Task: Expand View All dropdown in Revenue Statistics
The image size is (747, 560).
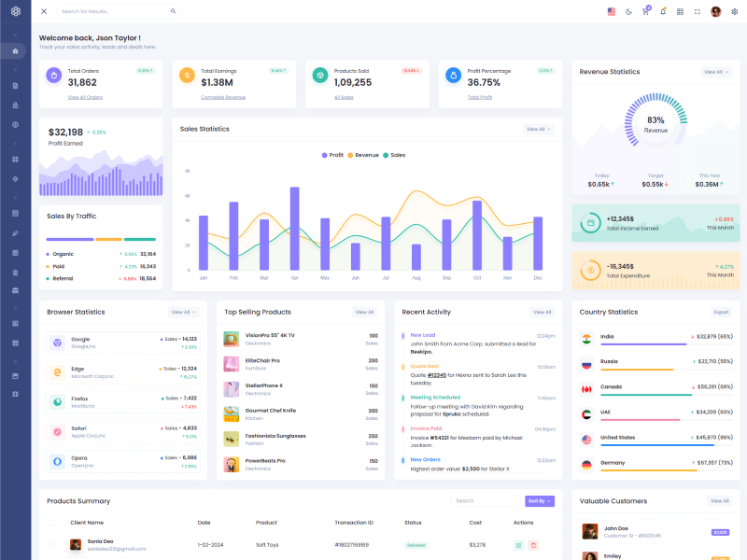Action: (716, 72)
